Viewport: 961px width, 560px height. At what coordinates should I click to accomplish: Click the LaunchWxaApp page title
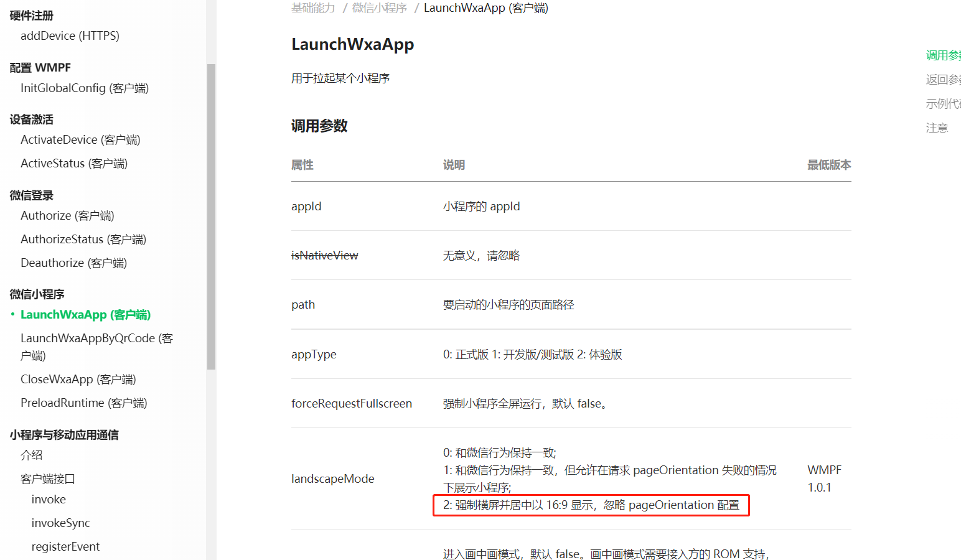tap(353, 45)
